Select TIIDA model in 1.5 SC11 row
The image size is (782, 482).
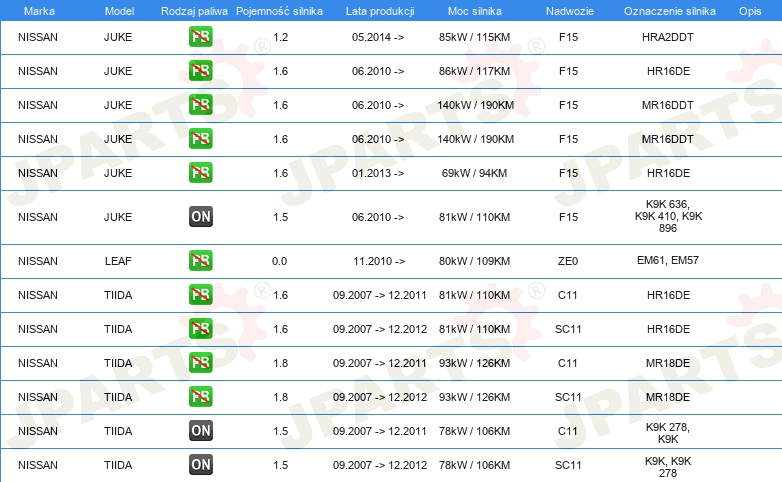point(118,464)
